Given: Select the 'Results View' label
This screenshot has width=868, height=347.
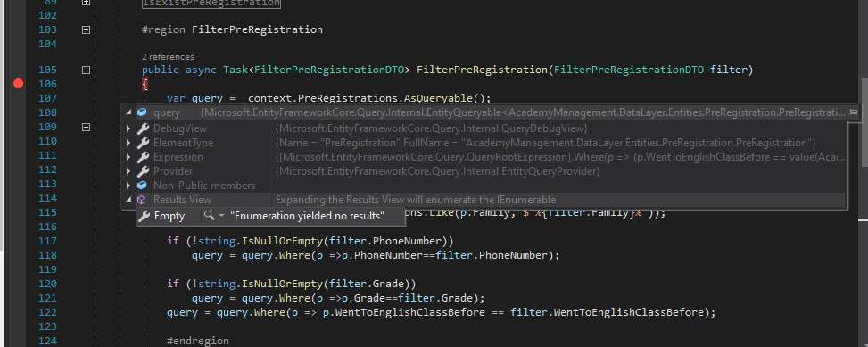Looking at the screenshot, I should (183, 200).
